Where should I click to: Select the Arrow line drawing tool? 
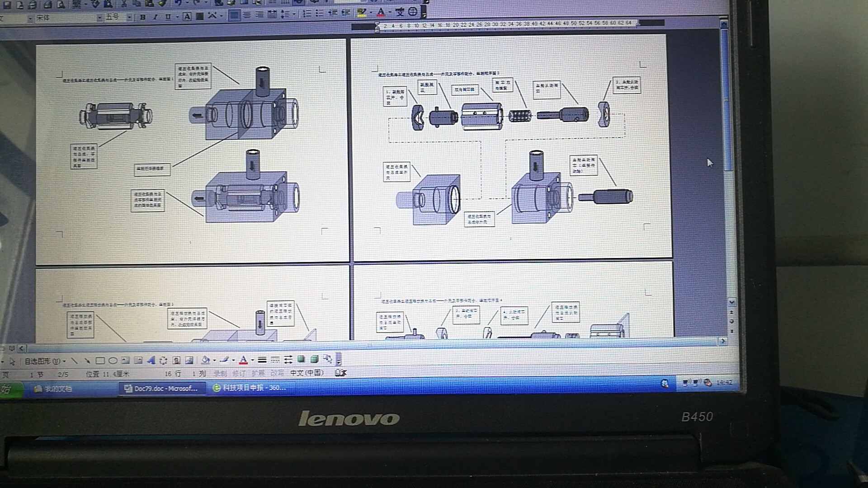click(x=87, y=361)
